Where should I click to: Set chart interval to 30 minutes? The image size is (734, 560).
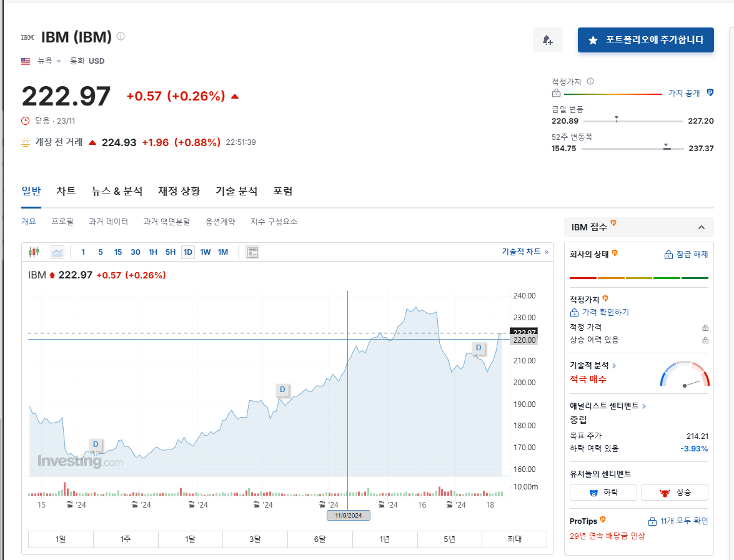click(x=136, y=252)
